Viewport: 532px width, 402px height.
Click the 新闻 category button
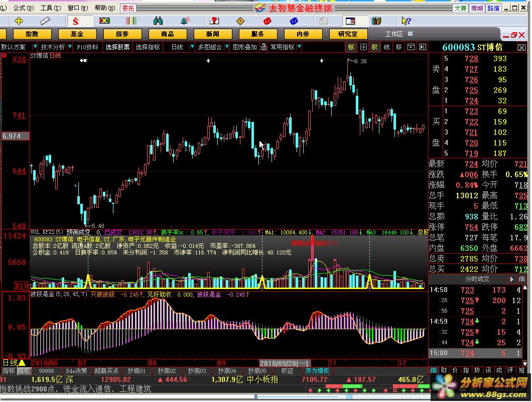(212, 34)
